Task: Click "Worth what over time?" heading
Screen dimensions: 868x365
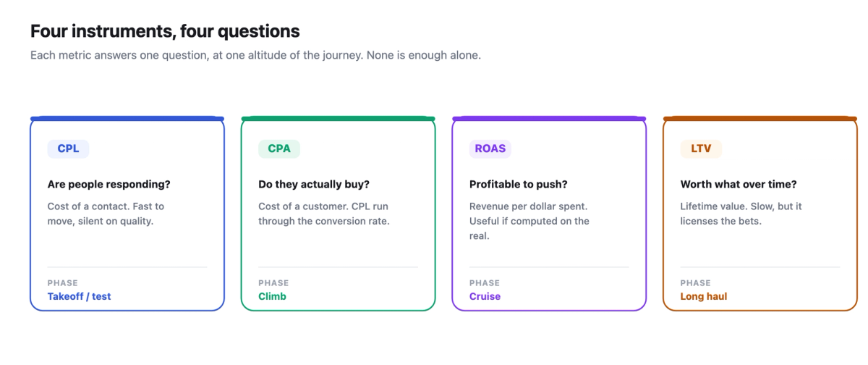Action: click(x=739, y=185)
